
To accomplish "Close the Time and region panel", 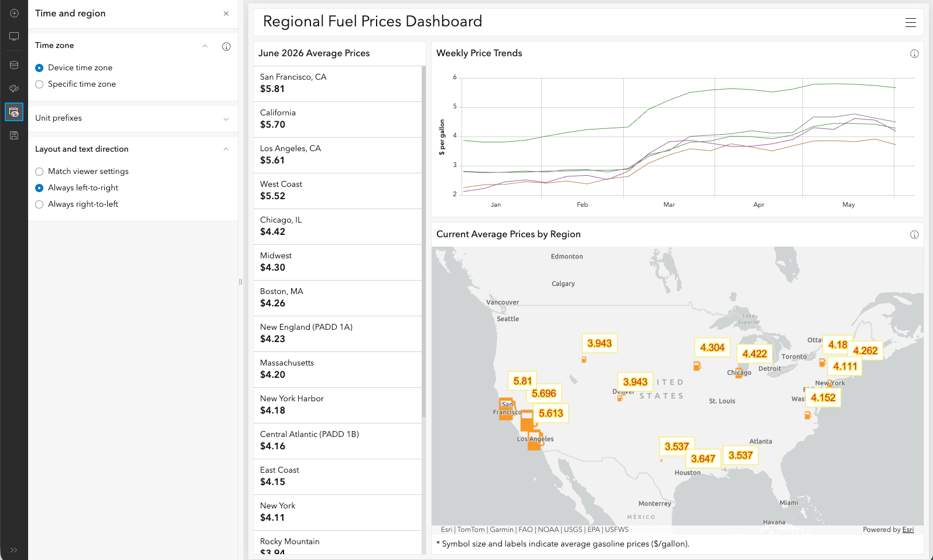I will pos(226,13).
